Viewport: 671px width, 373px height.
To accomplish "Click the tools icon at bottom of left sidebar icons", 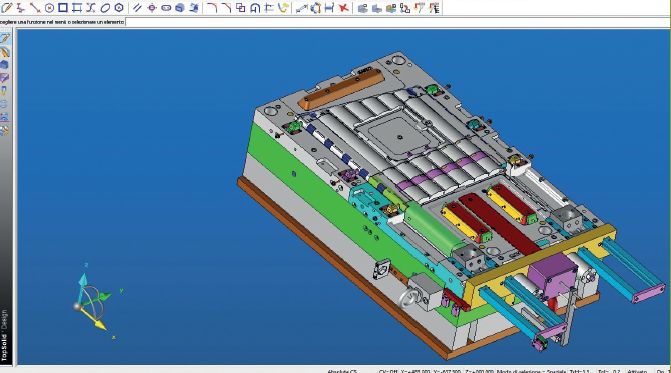I will [5, 130].
